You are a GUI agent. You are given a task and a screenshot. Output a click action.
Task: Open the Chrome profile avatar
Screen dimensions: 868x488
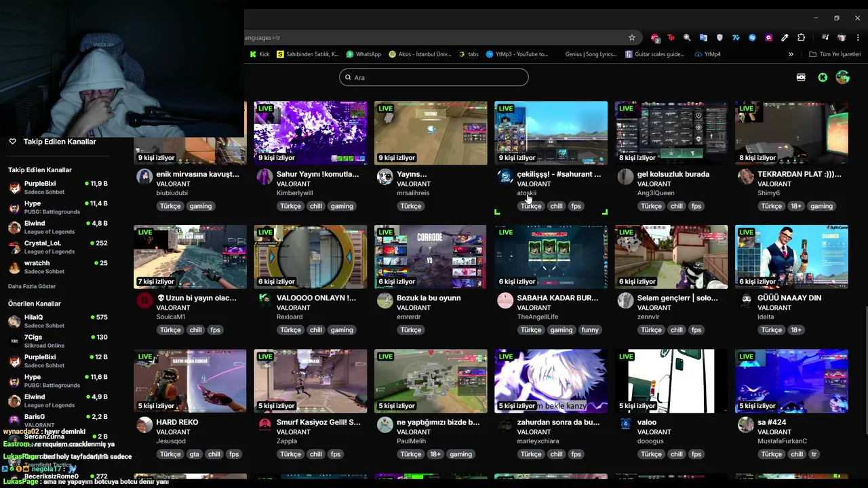coord(842,38)
